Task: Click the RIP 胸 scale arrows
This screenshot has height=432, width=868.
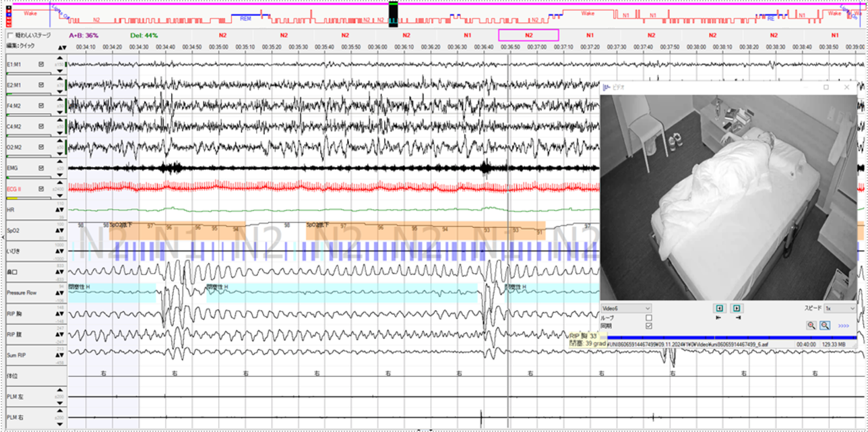Action: click(x=59, y=314)
